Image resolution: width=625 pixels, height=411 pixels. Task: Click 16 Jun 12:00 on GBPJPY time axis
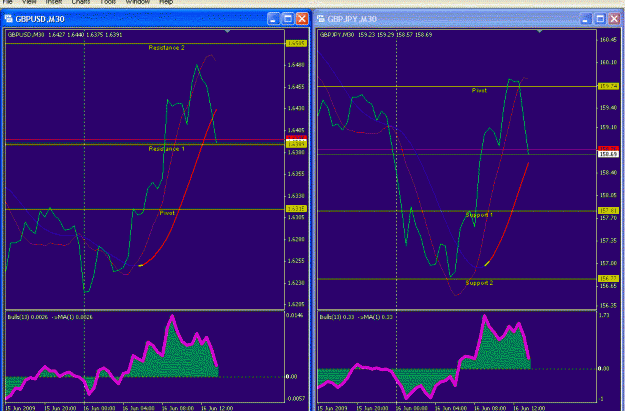(x=529, y=408)
